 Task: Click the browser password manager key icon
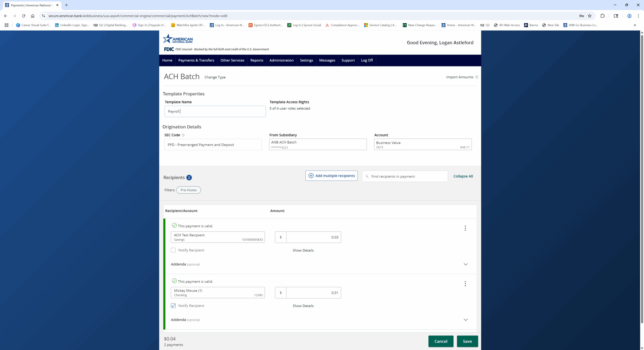click(581, 16)
